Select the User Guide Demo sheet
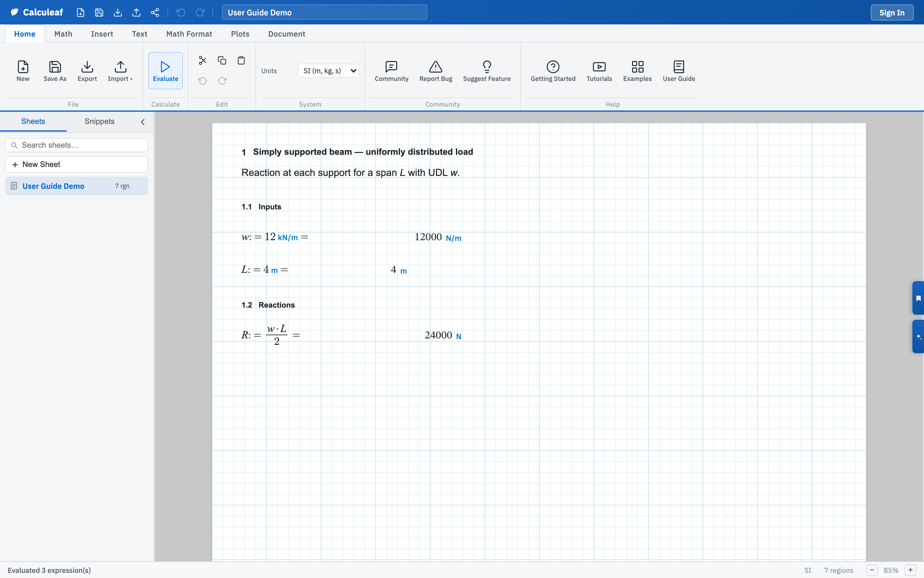Screen dimensions: 924x578 click(x=76, y=186)
